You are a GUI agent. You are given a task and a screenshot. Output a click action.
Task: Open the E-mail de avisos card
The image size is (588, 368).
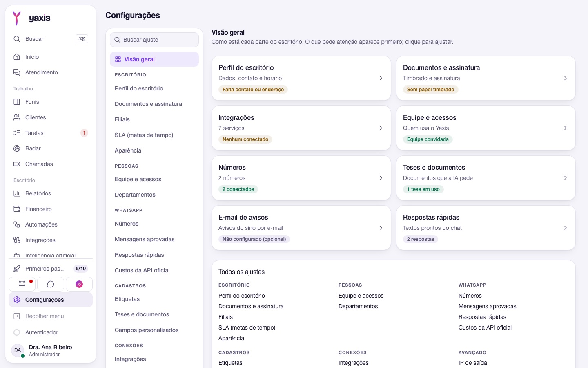[x=301, y=228]
